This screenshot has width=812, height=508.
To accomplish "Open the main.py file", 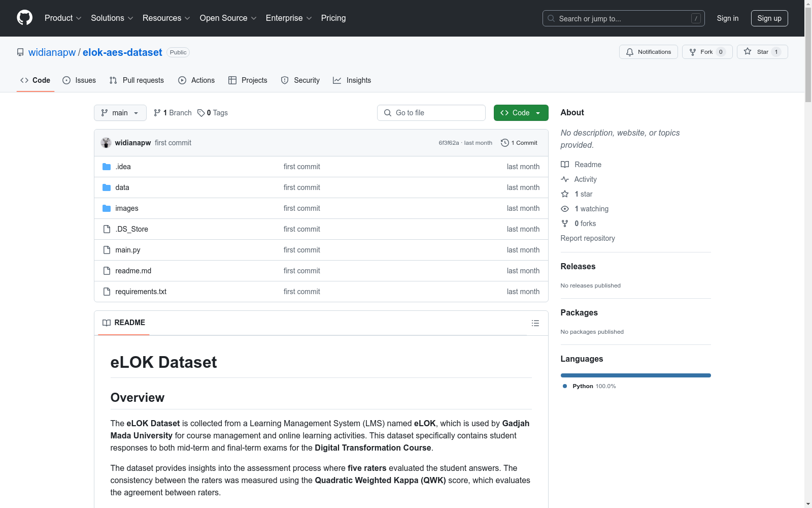I will pos(128,250).
